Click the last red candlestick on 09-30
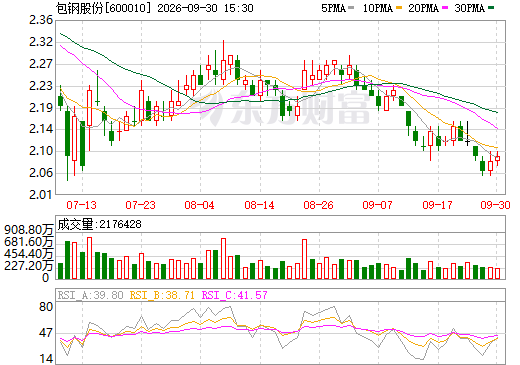Image resolution: width=520 pixels, height=365 pixels. tap(497, 159)
